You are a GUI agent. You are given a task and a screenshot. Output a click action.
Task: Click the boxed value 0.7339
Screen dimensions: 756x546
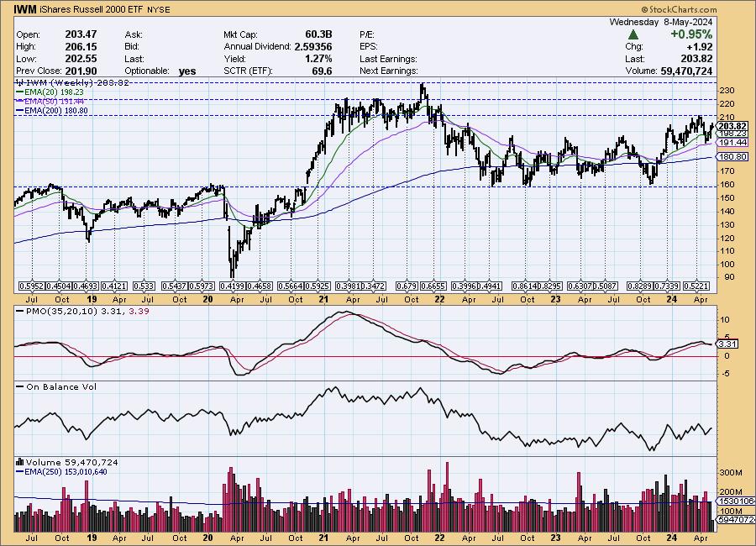667,286
